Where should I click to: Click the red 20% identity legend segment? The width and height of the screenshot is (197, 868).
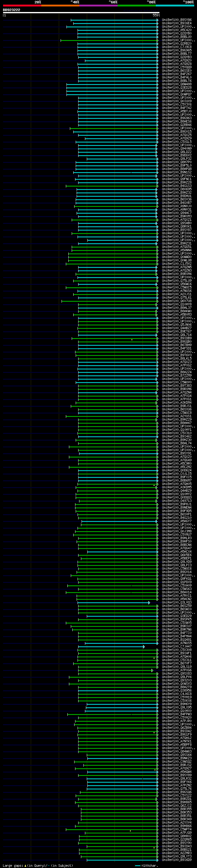tap(22, 6)
